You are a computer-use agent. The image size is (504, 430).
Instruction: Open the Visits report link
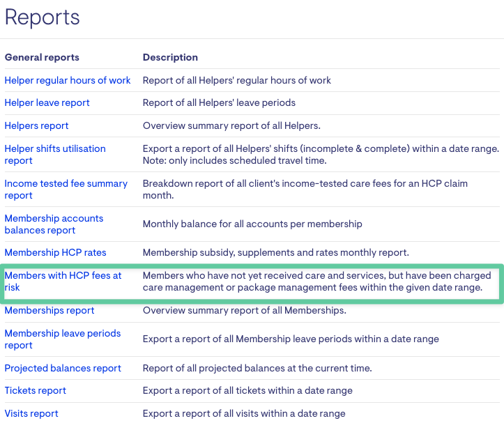[x=31, y=413]
